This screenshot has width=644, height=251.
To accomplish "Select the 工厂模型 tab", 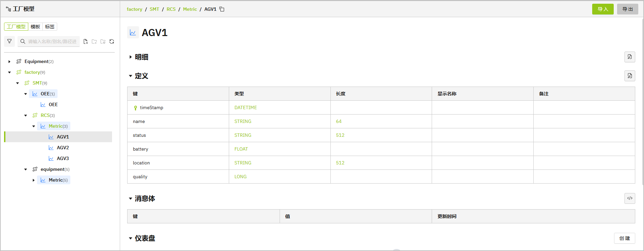I will click(x=16, y=27).
